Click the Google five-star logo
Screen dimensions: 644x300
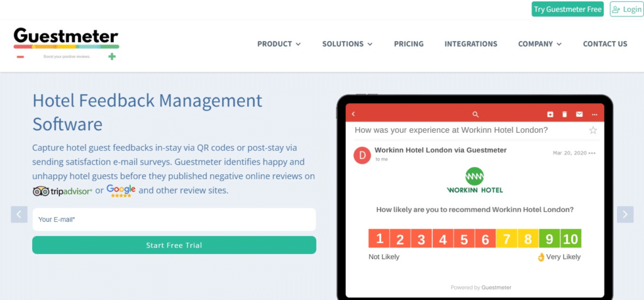[121, 191]
